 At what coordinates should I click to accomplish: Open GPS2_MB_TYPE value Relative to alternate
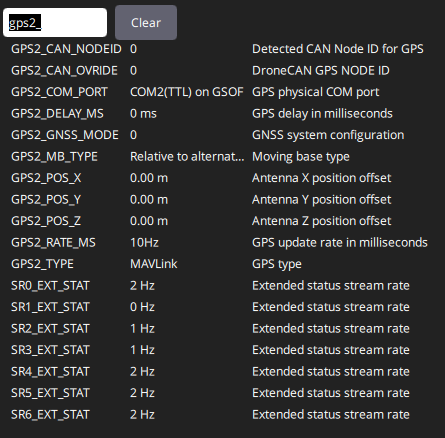[x=187, y=157]
